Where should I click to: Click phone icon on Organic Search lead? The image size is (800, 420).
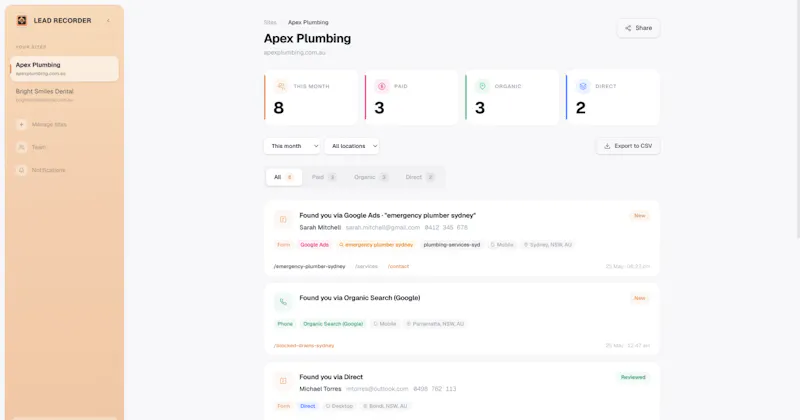pos(283,302)
